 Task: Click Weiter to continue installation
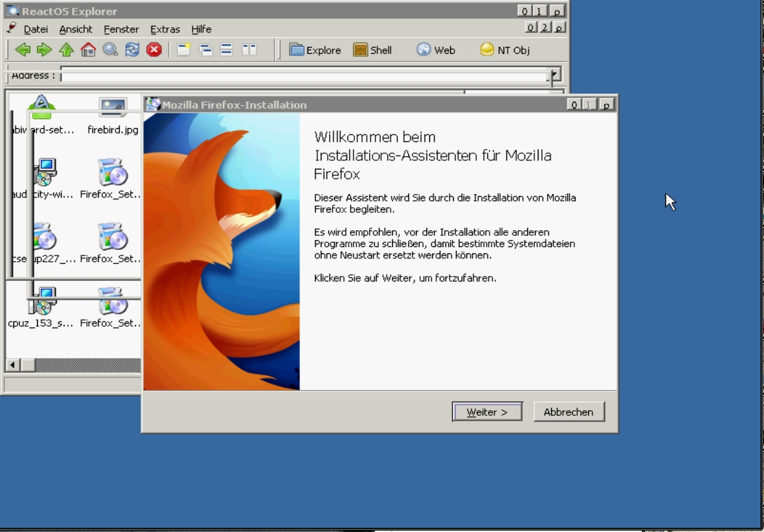(x=487, y=412)
